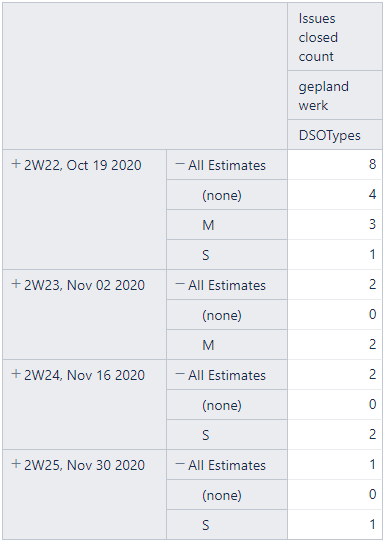Collapse All Estimates under 2W24
Screen dimensions: 387x545
pos(180,374)
